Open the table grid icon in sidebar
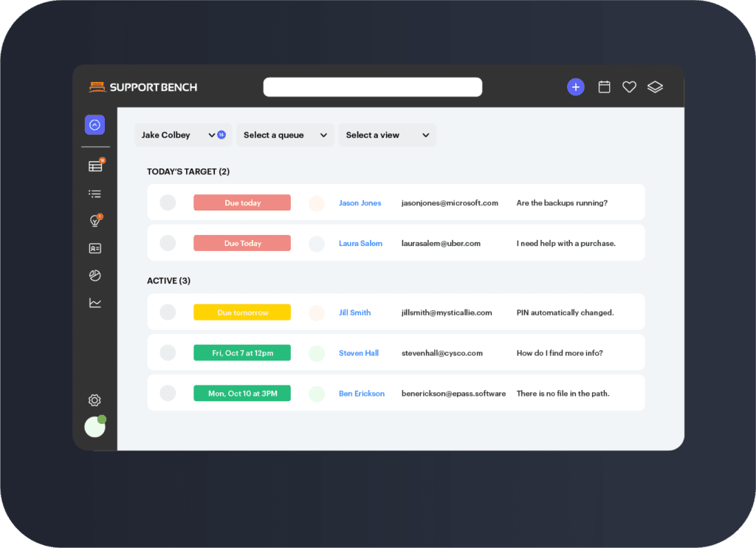The width and height of the screenshot is (756, 548). tap(95, 166)
